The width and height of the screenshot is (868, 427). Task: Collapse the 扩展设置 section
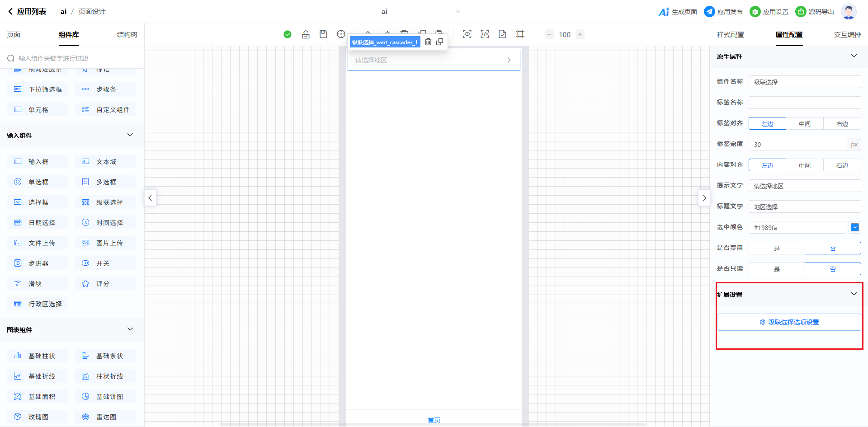pyautogui.click(x=854, y=294)
